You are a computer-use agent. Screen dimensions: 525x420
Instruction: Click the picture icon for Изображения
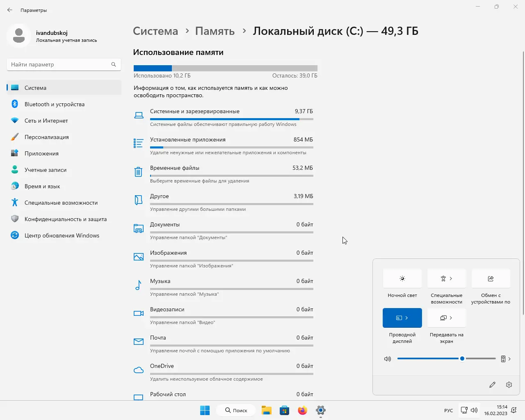pyautogui.click(x=139, y=256)
